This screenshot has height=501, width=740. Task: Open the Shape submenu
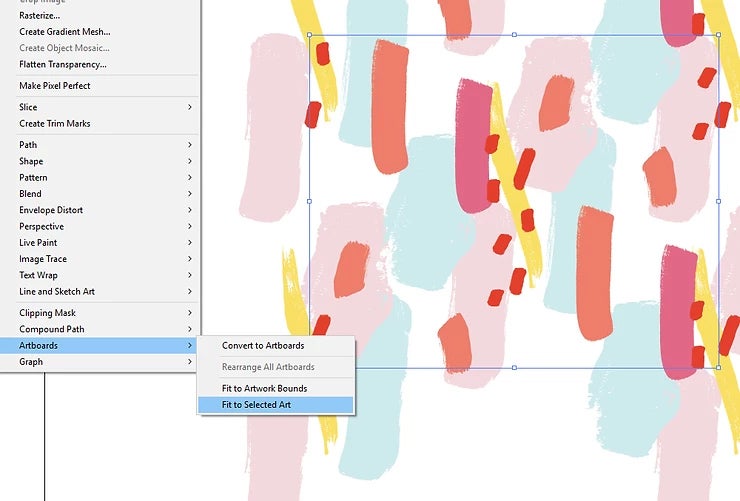tap(100, 161)
